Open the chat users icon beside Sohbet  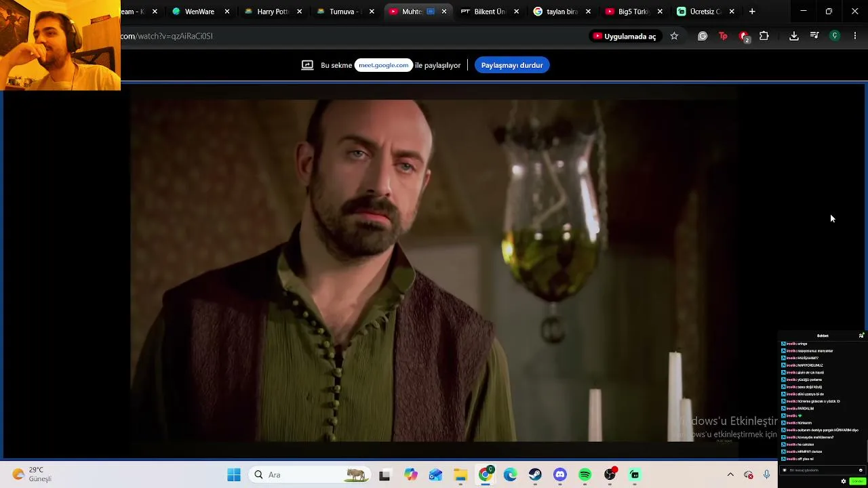tap(861, 335)
